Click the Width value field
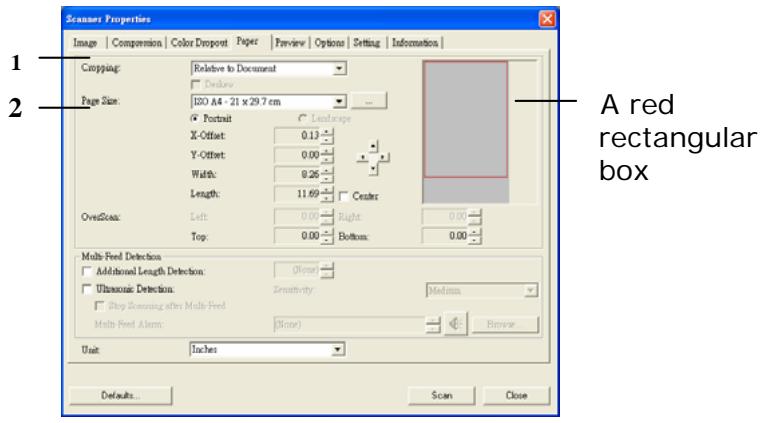762x423 pixels. click(297, 174)
